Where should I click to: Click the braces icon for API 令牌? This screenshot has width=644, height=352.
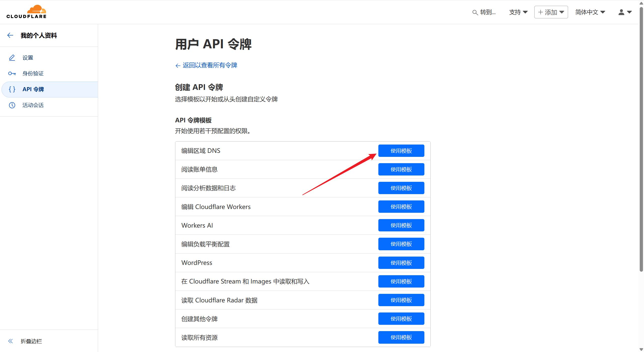click(x=12, y=89)
